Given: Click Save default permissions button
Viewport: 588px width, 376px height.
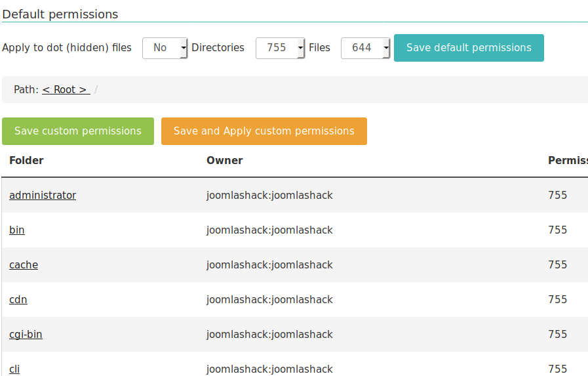Looking at the screenshot, I should click(x=469, y=48).
